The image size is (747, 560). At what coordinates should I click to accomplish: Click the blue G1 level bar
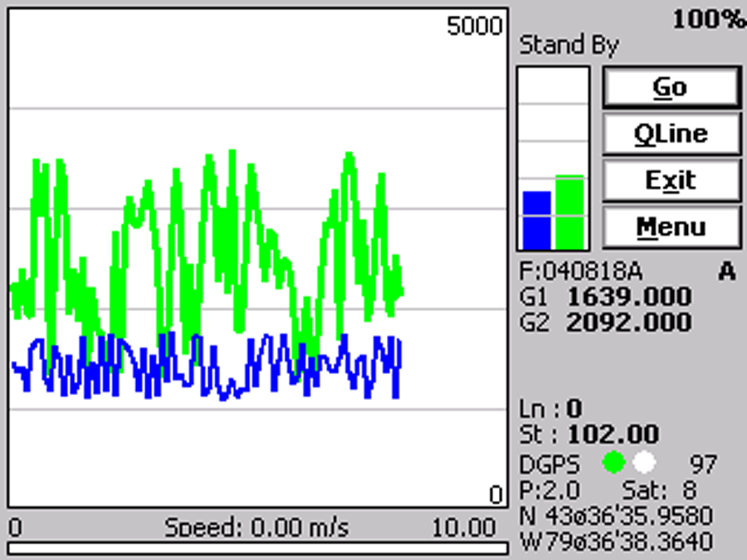[537, 221]
